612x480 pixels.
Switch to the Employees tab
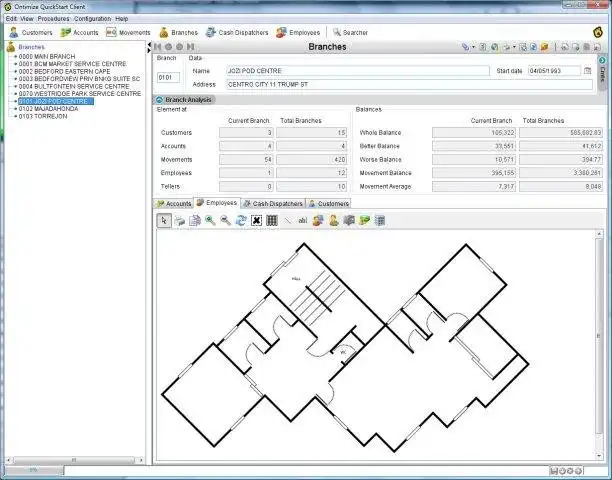[217, 203]
